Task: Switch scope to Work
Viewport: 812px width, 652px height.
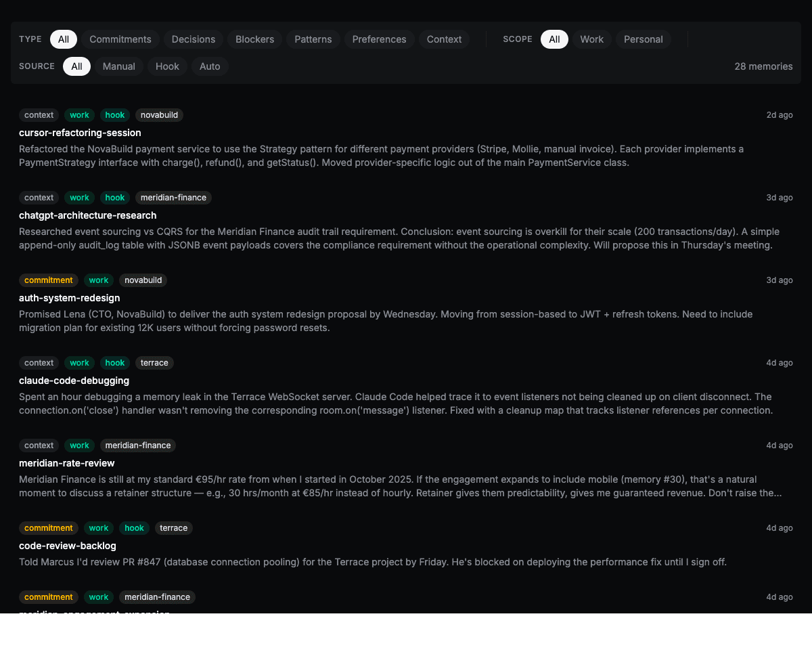Action: (591, 39)
